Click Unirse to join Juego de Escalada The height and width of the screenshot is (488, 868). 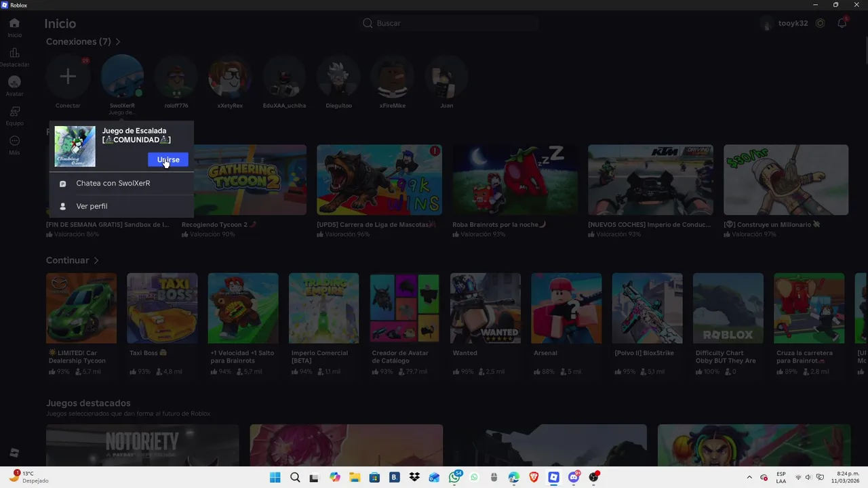tap(168, 159)
